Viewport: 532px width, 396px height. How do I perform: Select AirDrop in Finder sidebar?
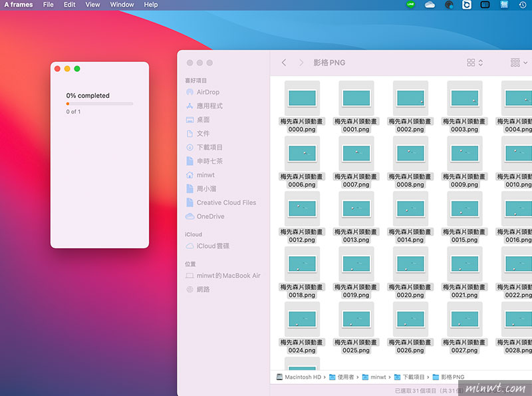pyautogui.click(x=203, y=92)
